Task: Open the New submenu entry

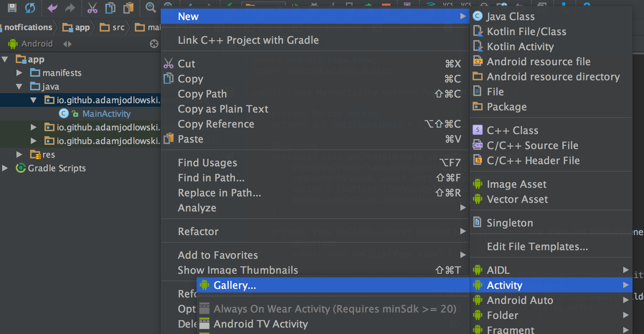Action: [315, 16]
